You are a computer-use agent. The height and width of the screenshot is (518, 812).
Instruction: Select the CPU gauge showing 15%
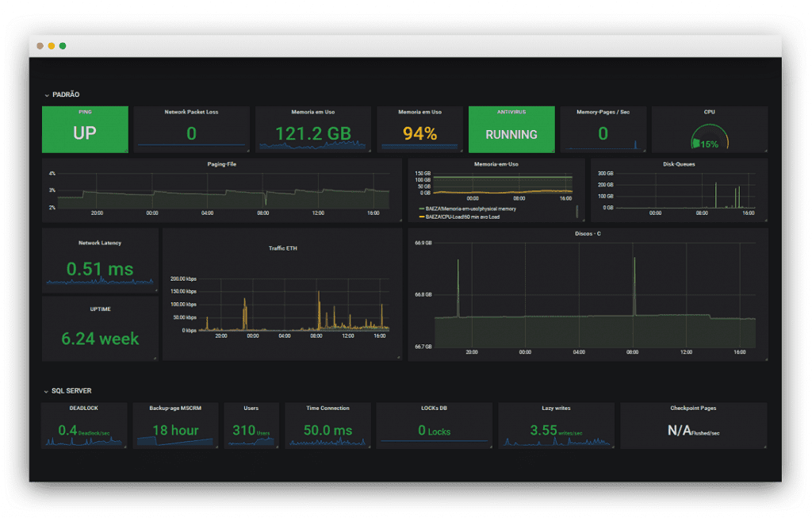708,133
